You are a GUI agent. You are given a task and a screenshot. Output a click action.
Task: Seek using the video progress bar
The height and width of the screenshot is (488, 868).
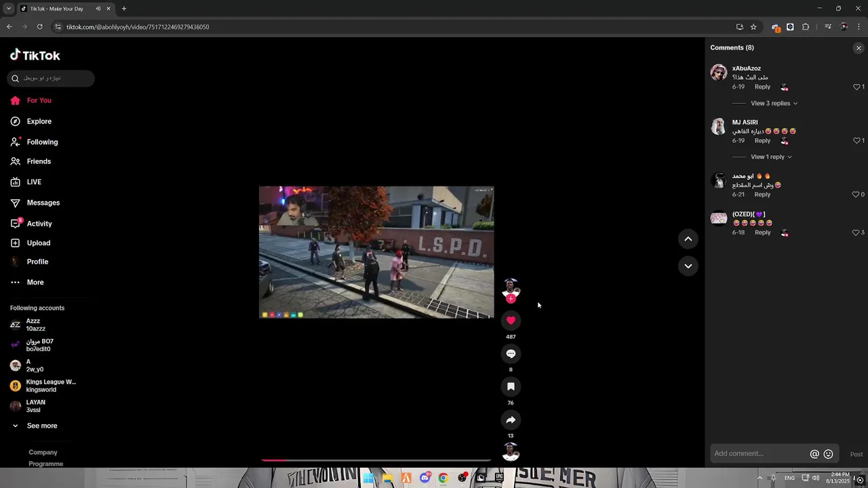376,460
